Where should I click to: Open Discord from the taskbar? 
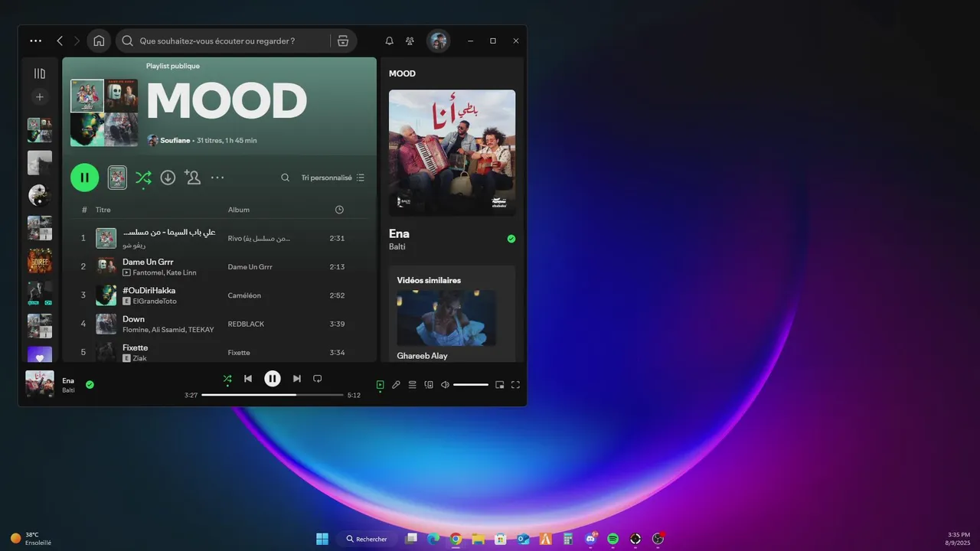(x=590, y=539)
